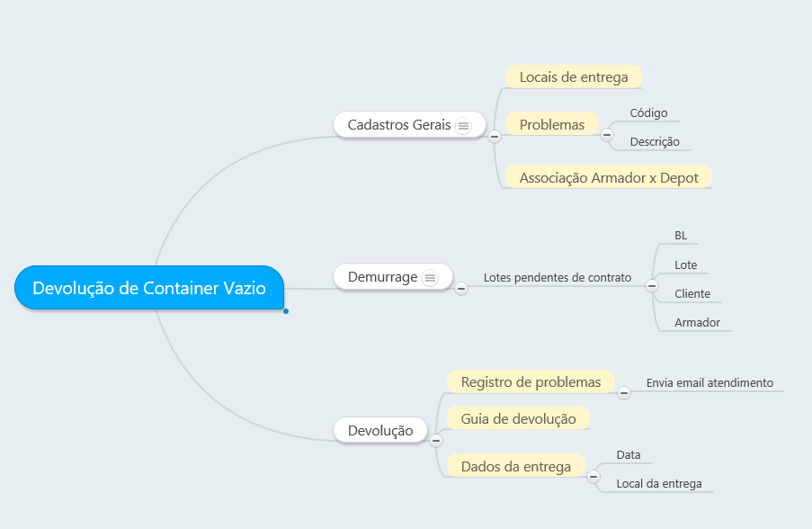This screenshot has height=529, width=812.
Task: Collapse the Registro de problemas node
Action: pyautogui.click(x=623, y=392)
